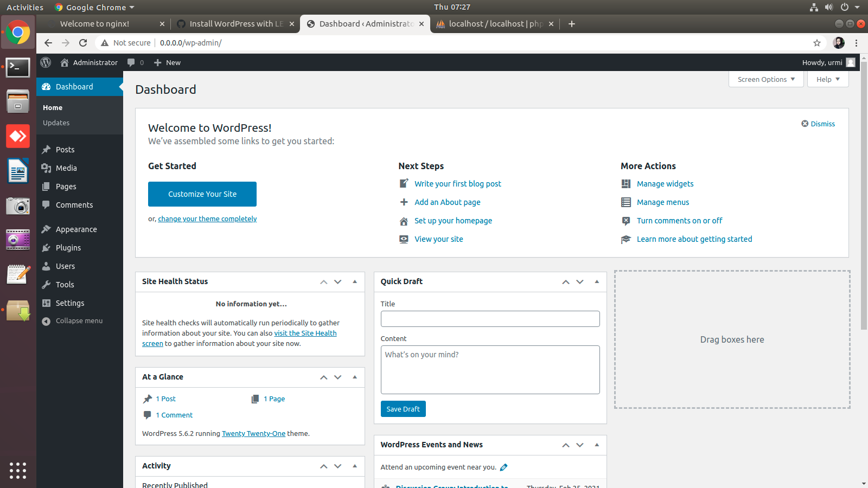Viewport: 868px width, 488px height.
Task: Click the Comments bubble icon in sidebar
Action: (46, 205)
